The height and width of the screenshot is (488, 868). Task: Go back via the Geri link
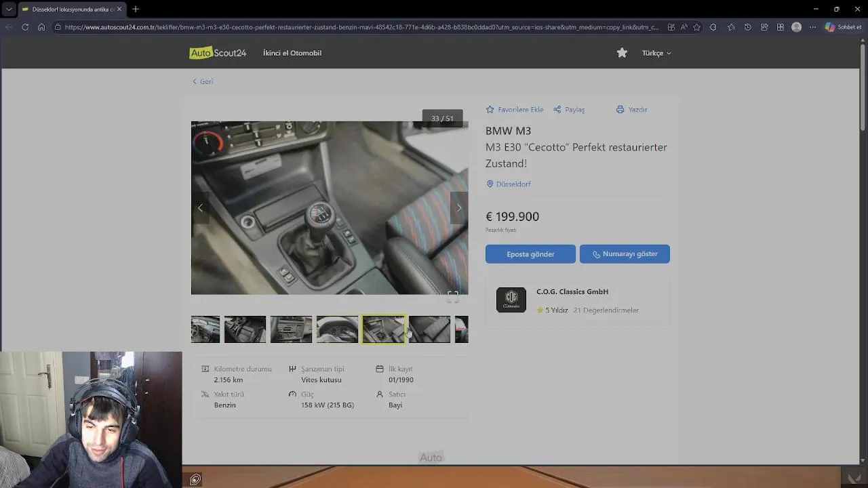coord(203,81)
